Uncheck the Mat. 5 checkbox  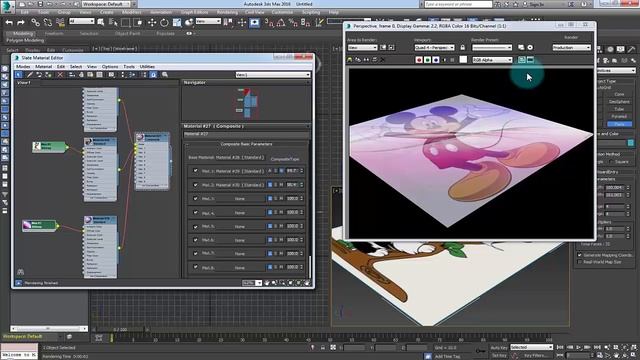tap(196, 226)
